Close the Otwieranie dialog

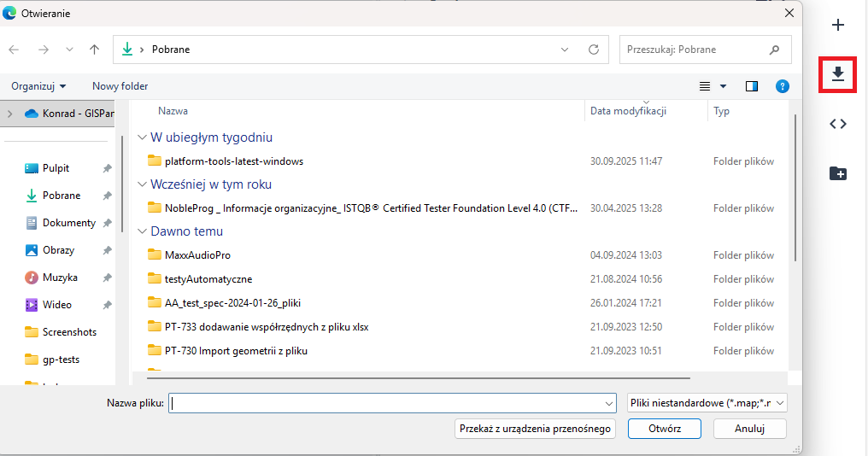click(x=789, y=14)
